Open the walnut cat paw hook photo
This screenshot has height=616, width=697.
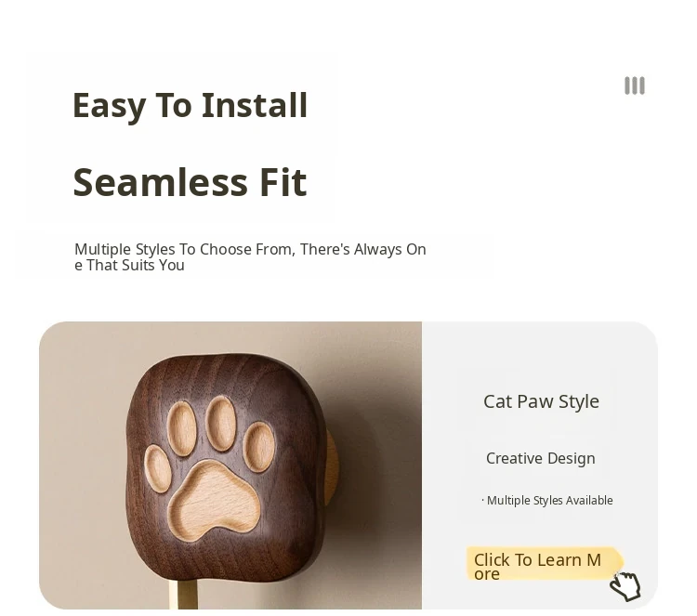[x=230, y=465]
